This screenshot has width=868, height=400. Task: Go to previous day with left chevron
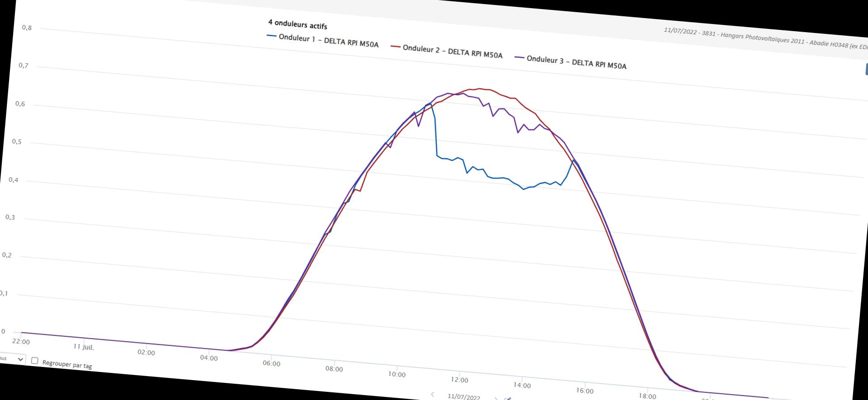pyautogui.click(x=433, y=394)
